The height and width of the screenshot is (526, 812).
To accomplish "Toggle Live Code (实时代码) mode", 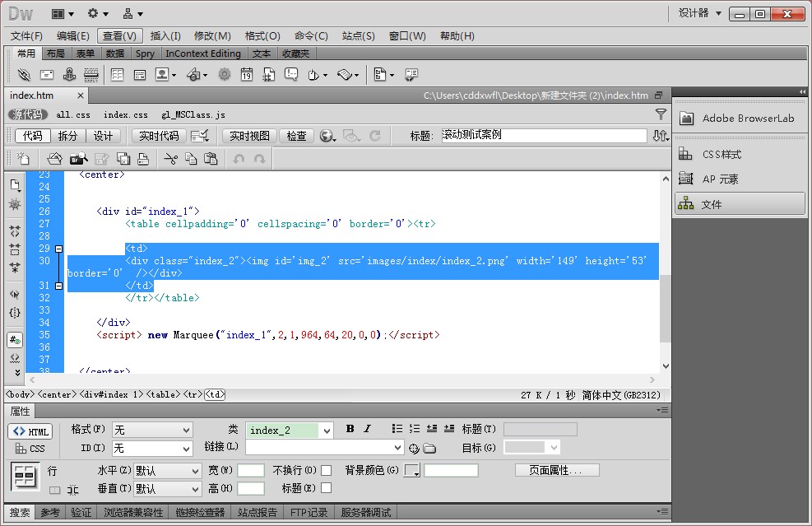I will point(159,136).
